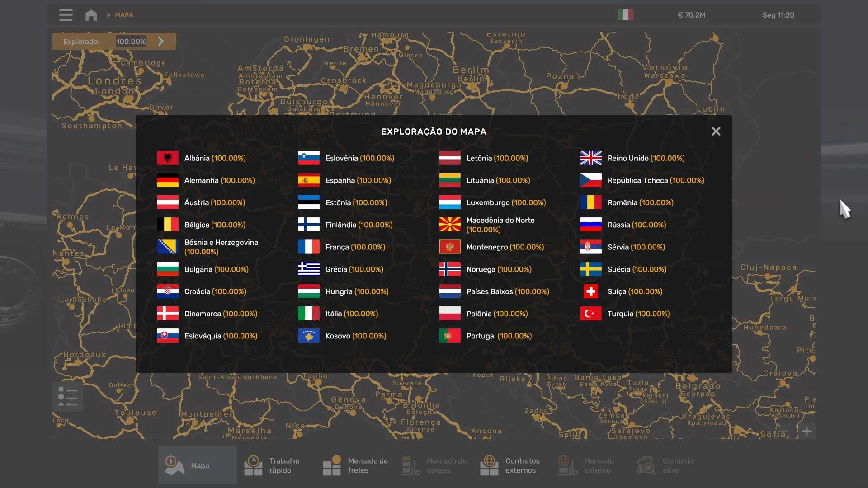Select Reino Unido exploration entry
Screen dimensions: 868x488
(646, 158)
